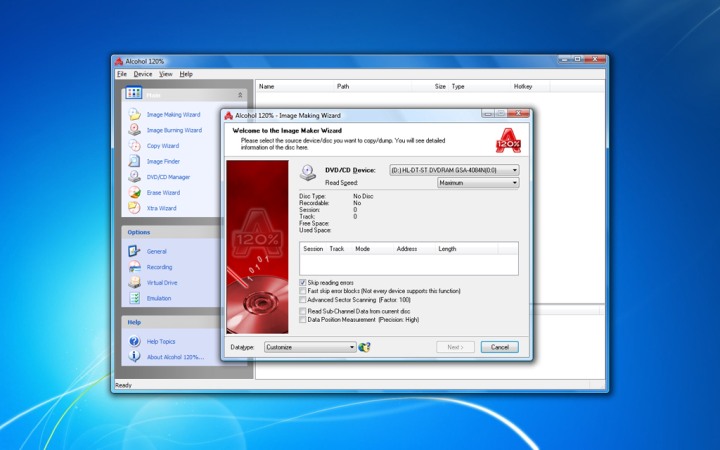Open the Image Finder tool
The image size is (720, 450).
(134, 161)
